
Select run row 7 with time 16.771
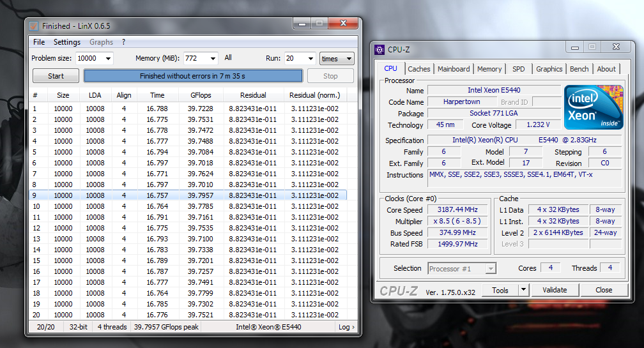click(188, 174)
